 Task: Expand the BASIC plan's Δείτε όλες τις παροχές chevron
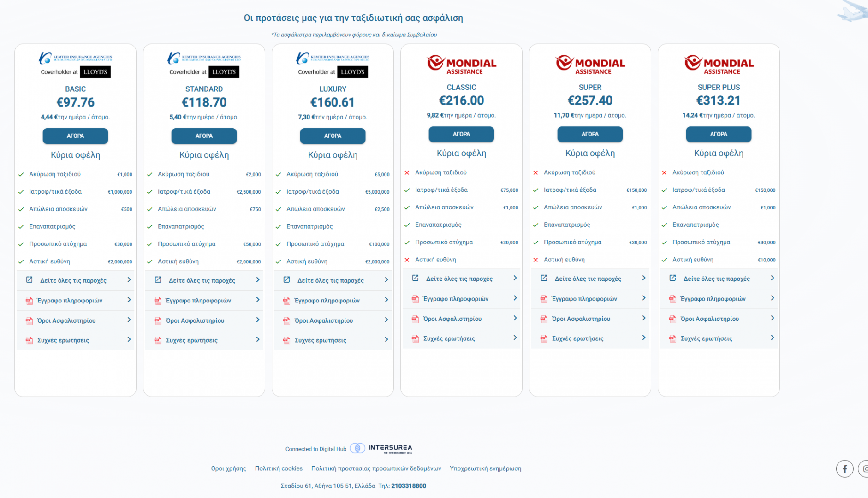[129, 280]
